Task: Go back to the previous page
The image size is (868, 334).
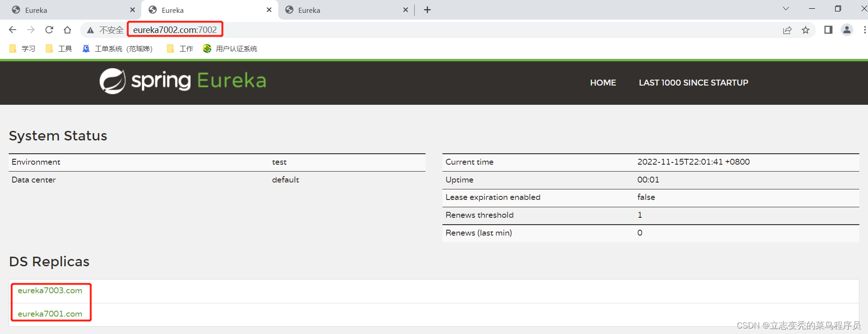Action: pyautogui.click(x=12, y=30)
